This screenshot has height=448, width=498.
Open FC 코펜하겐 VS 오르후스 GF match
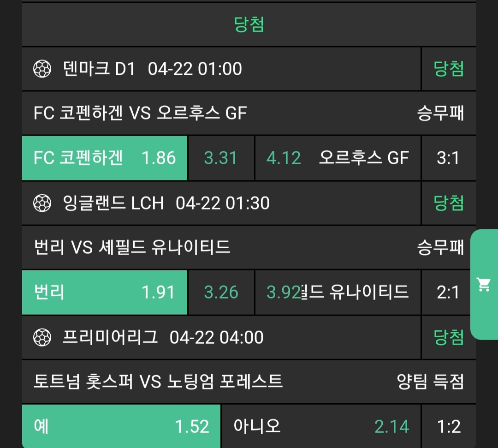tap(140, 113)
